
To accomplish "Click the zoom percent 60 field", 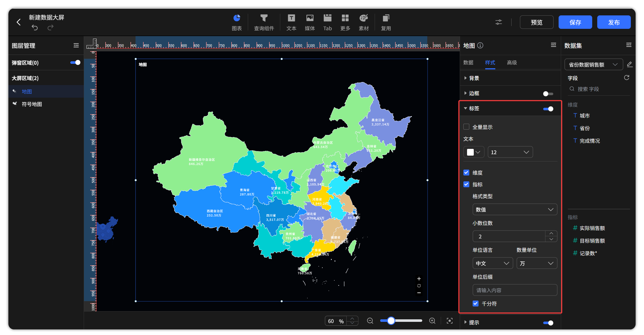I will coord(335,321).
